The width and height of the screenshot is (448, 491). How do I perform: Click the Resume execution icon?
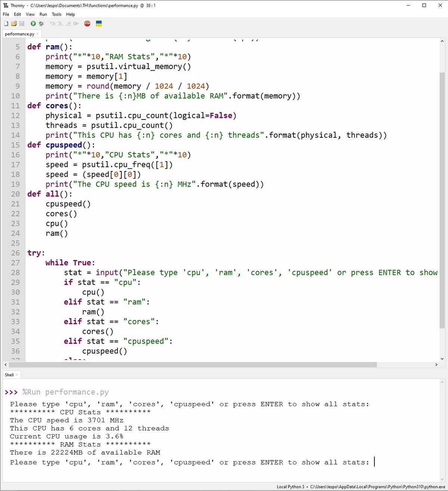(x=76, y=24)
